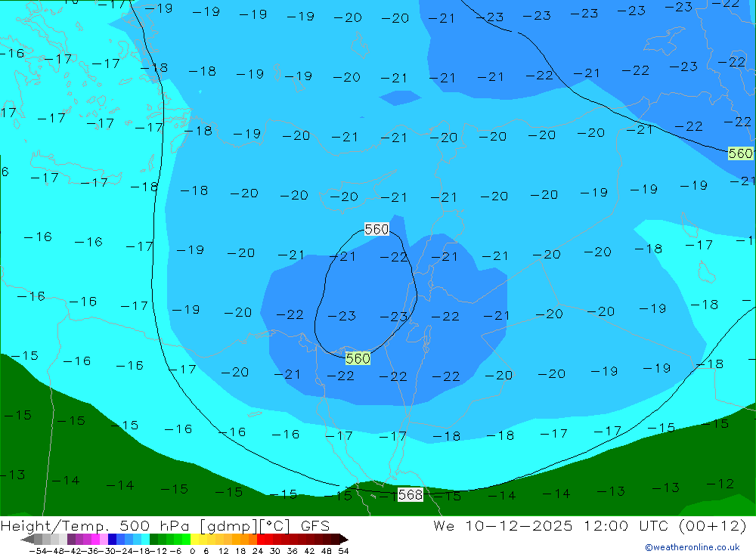Select the bright red swatch above the 24 label
756x554 pixels.
point(261,539)
